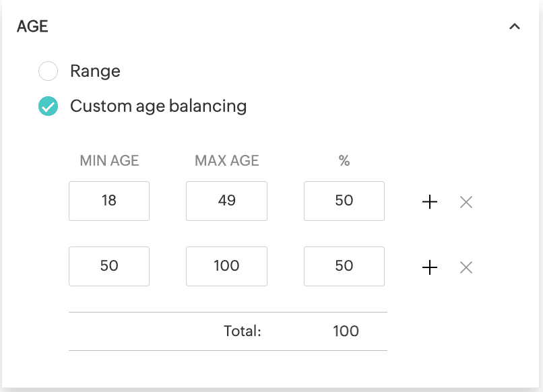Click the Range option label text
Image resolution: width=543 pixels, height=392 pixels.
click(x=95, y=71)
